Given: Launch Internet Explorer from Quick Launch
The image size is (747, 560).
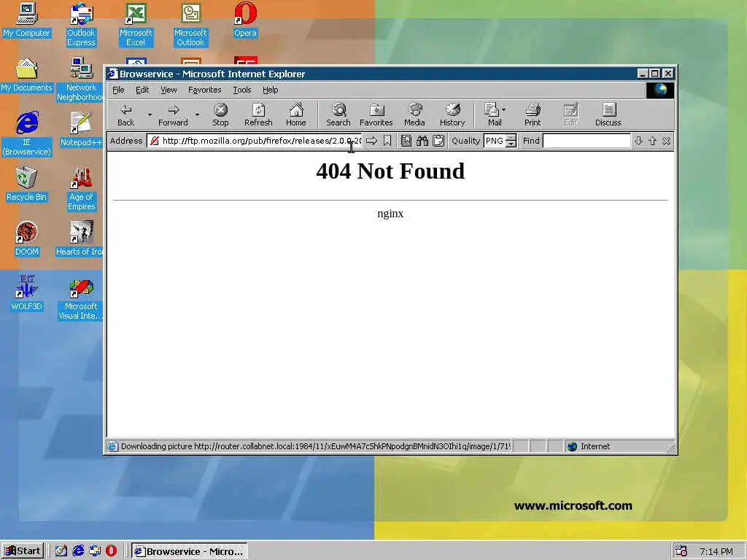Looking at the screenshot, I should click(x=78, y=551).
